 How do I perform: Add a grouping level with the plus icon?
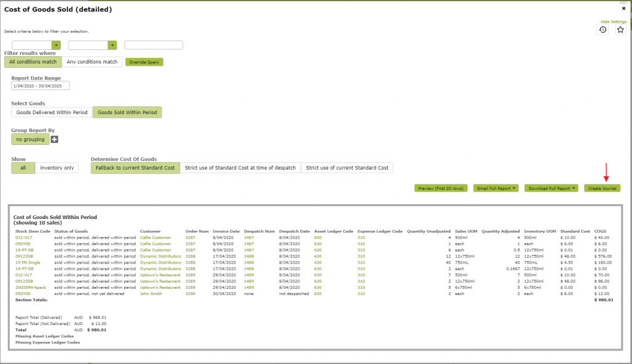point(54,139)
